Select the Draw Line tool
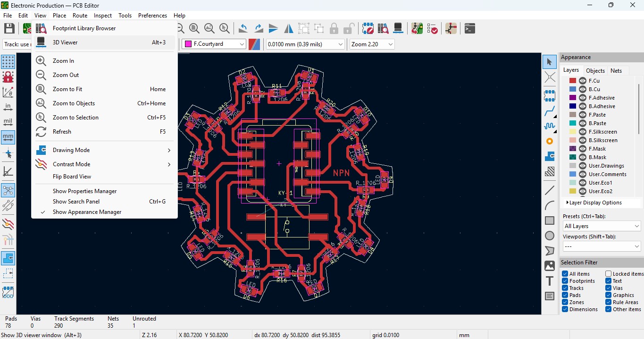The width and height of the screenshot is (644, 339). point(550,190)
